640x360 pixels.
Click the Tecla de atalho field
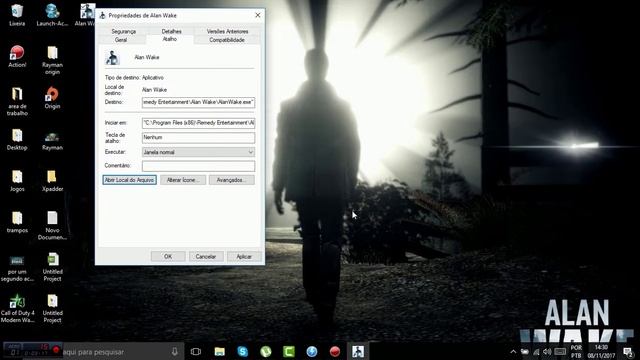coord(198,138)
